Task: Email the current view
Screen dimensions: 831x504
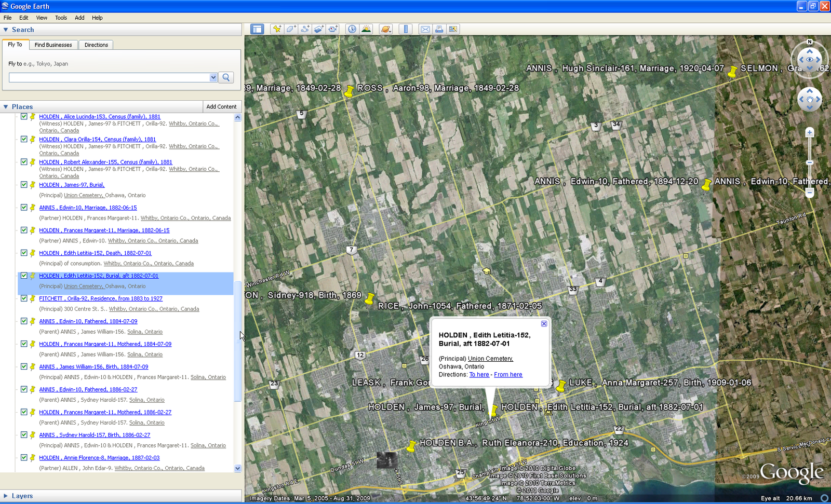Action: tap(425, 29)
